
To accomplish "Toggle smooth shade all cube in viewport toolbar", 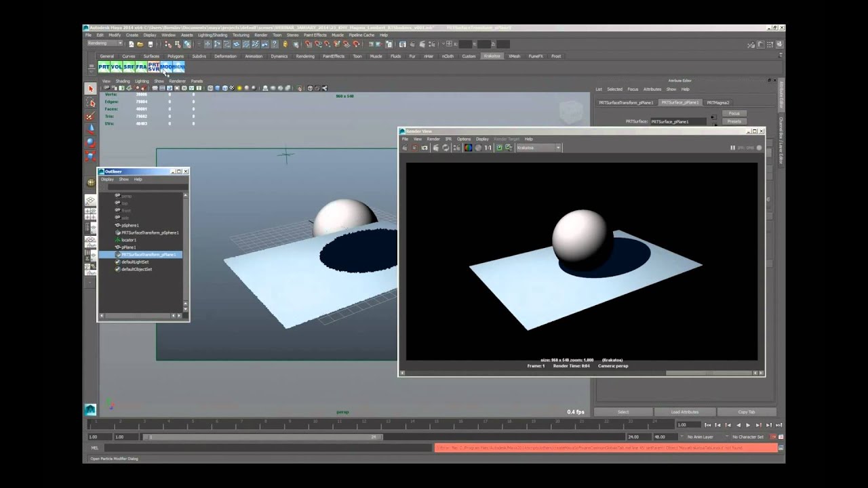I will click(218, 88).
